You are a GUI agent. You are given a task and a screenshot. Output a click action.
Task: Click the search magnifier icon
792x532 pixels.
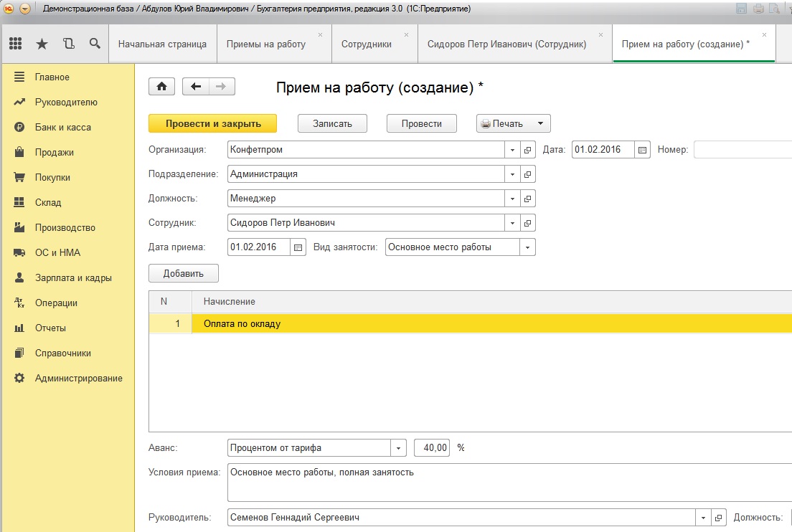click(95, 44)
